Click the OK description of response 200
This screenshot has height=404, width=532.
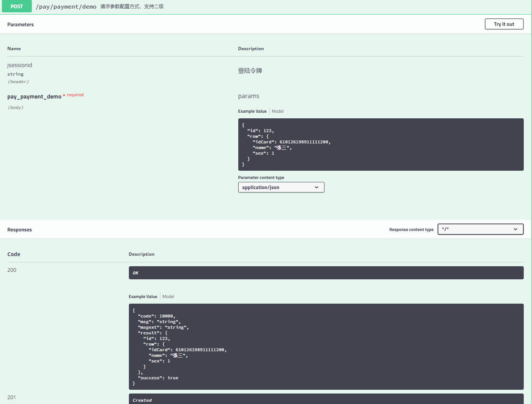coord(326,273)
